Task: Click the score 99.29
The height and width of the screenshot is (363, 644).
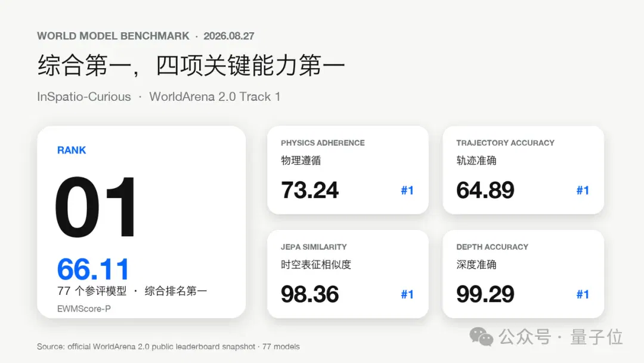Action: click(x=485, y=294)
